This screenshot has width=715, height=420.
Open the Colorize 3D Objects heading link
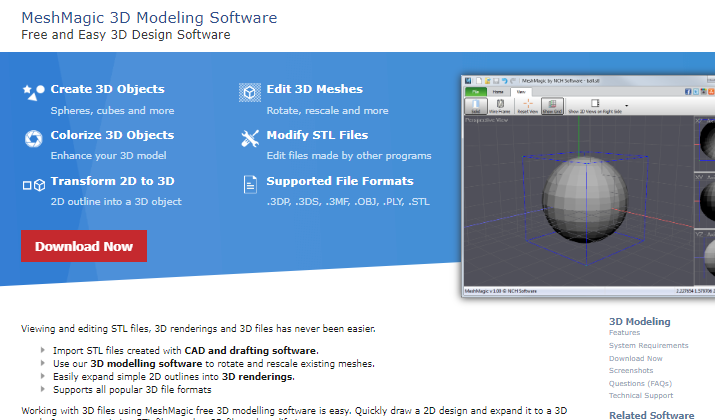(112, 135)
